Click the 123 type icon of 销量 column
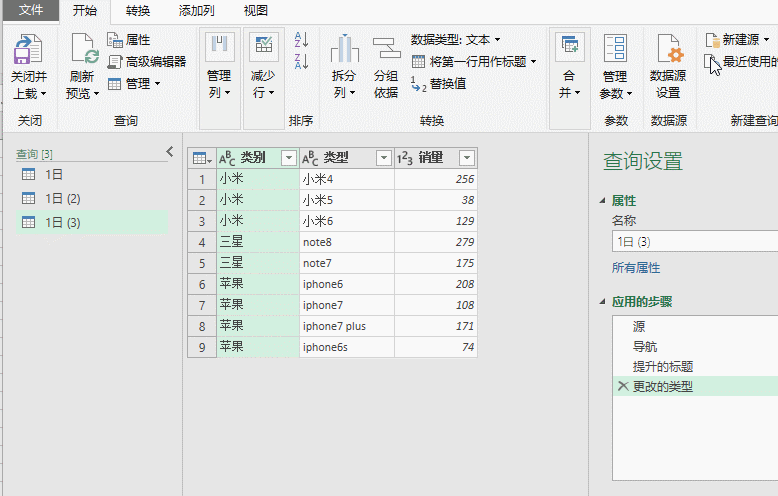The height and width of the screenshot is (496, 778). 404,158
